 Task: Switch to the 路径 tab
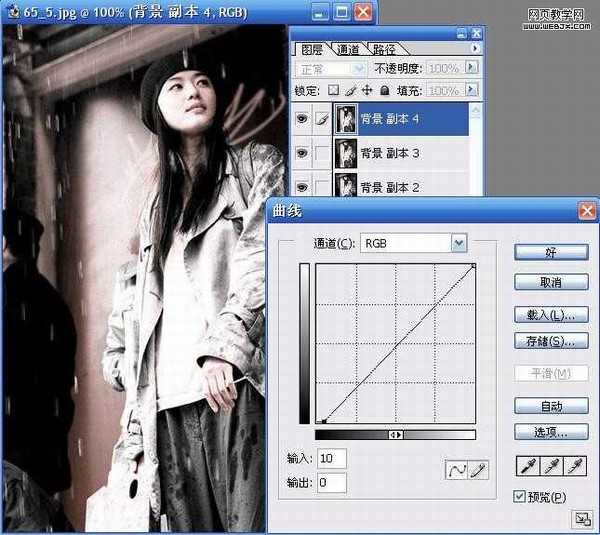pos(383,48)
